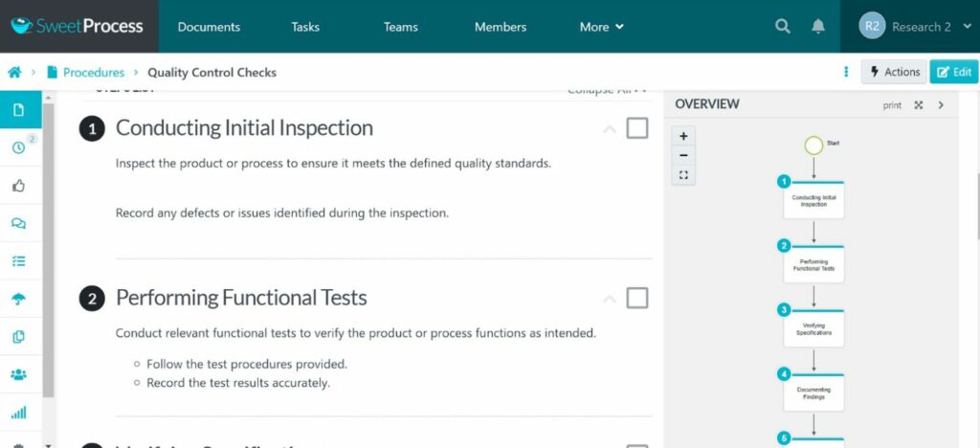Open the Procedures breadcrumb link
This screenshot has width=980, height=448.
(93, 72)
